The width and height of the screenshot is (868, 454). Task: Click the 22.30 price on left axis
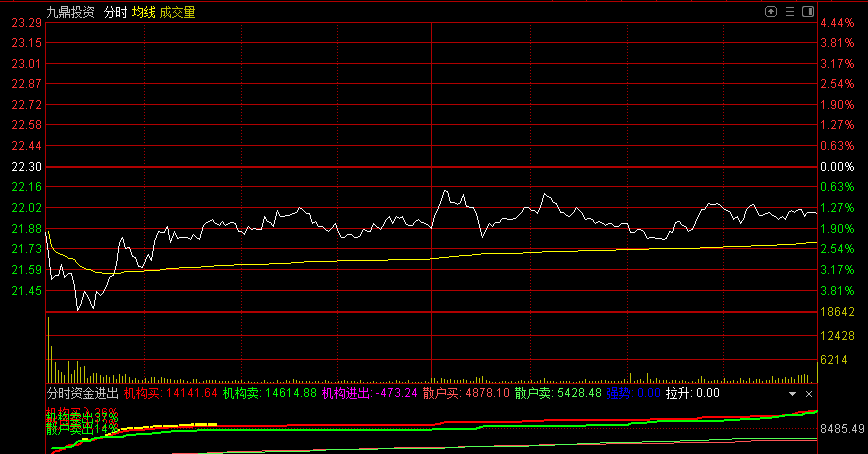coord(25,166)
